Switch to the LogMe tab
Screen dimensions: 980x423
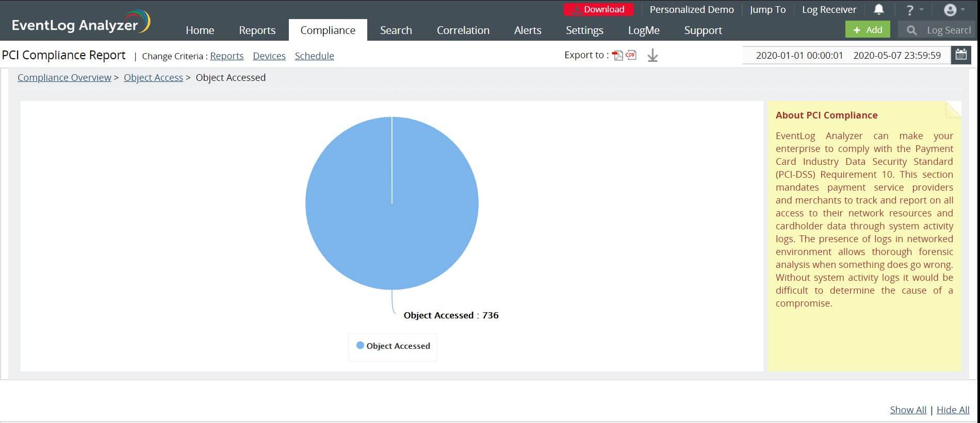644,30
